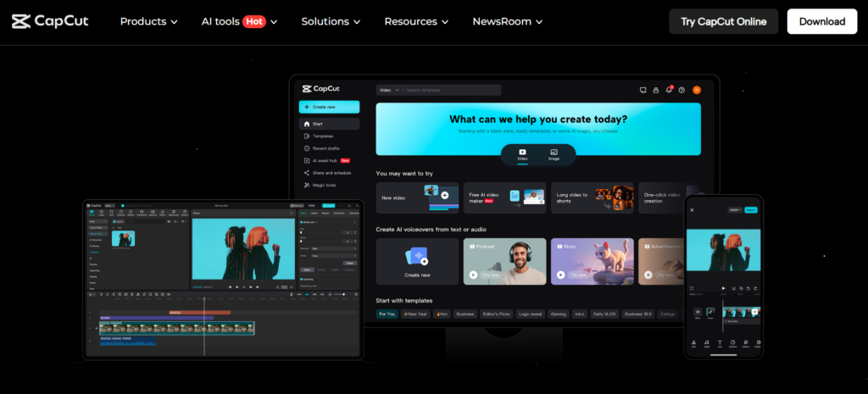Play the Advertisement voiceover sample

coord(648,275)
